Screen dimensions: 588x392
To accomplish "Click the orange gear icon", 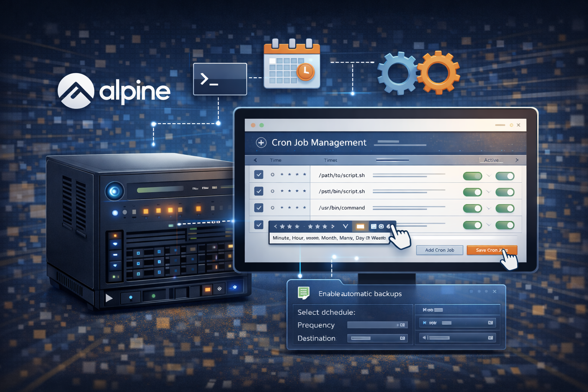I will pos(438,72).
